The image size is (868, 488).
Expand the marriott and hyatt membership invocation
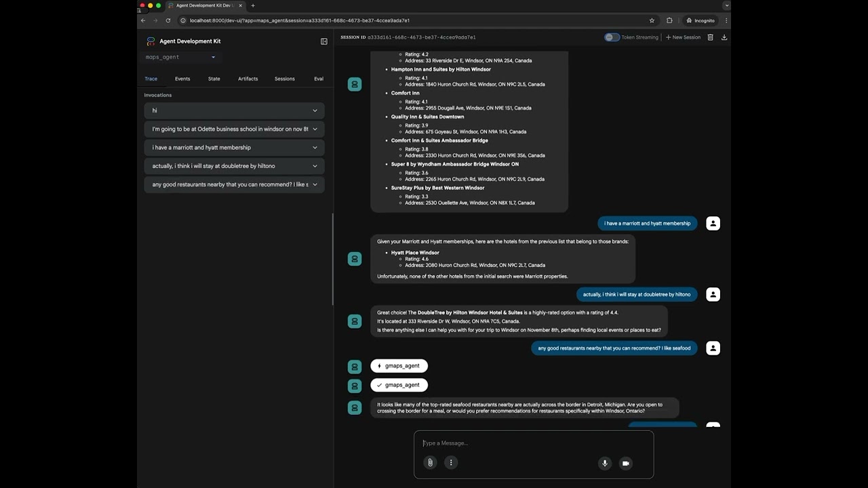click(x=234, y=147)
